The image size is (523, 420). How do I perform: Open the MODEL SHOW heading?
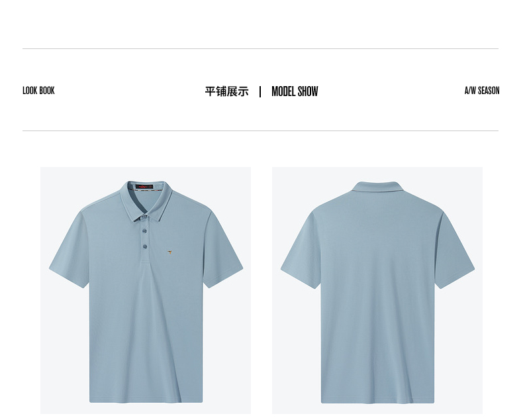[295, 91]
